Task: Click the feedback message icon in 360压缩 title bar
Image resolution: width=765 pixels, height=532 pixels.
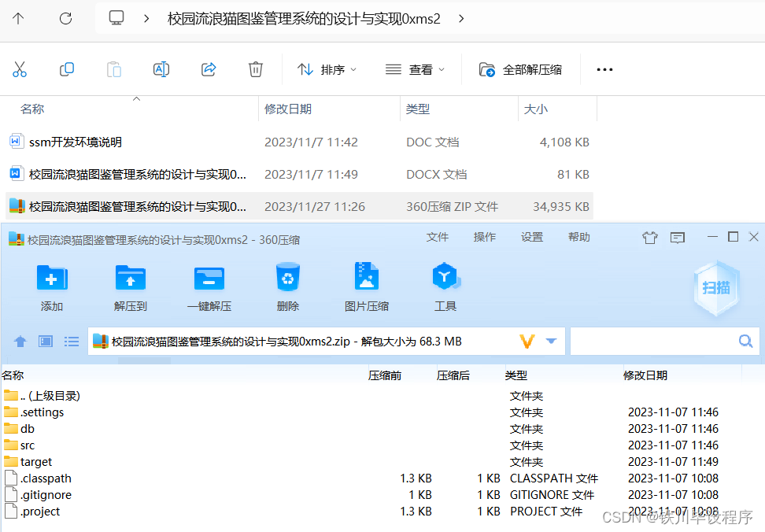Action: pyautogui.click(x=677, y=238)
